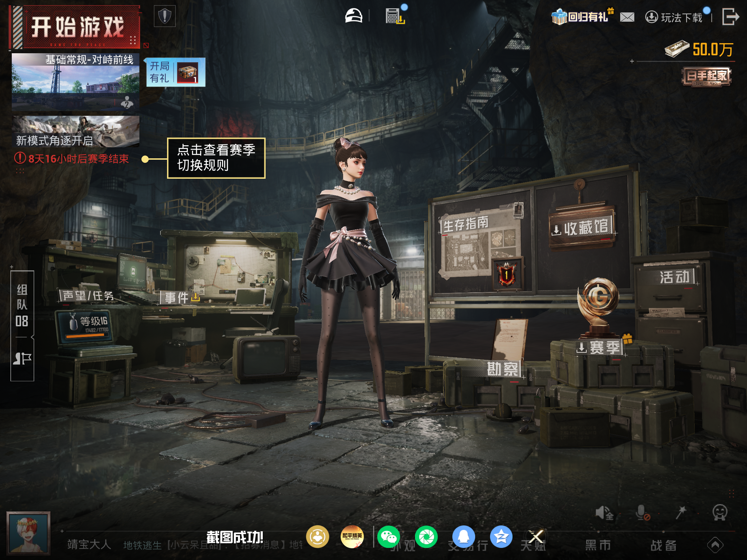This screenshot has height=560, width=747.
Task: Click the 等级16 level progress panel
Action: coord(85,326)
